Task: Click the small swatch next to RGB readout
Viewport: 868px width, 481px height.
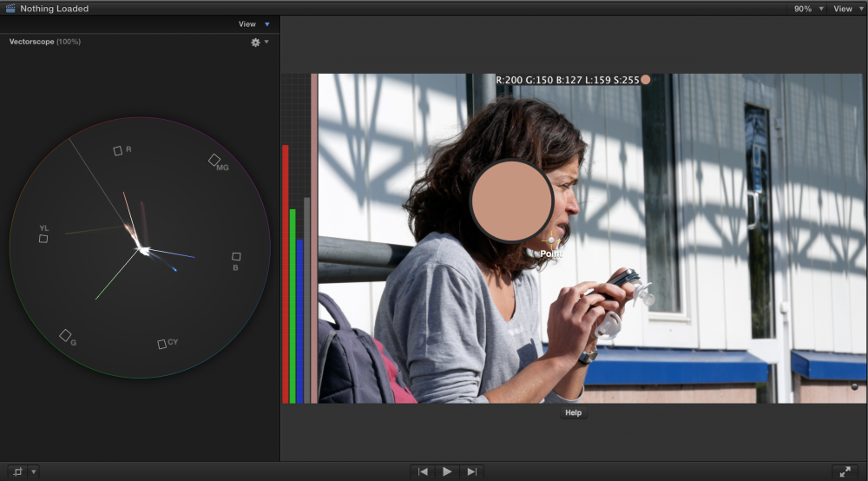Action: 645,80
